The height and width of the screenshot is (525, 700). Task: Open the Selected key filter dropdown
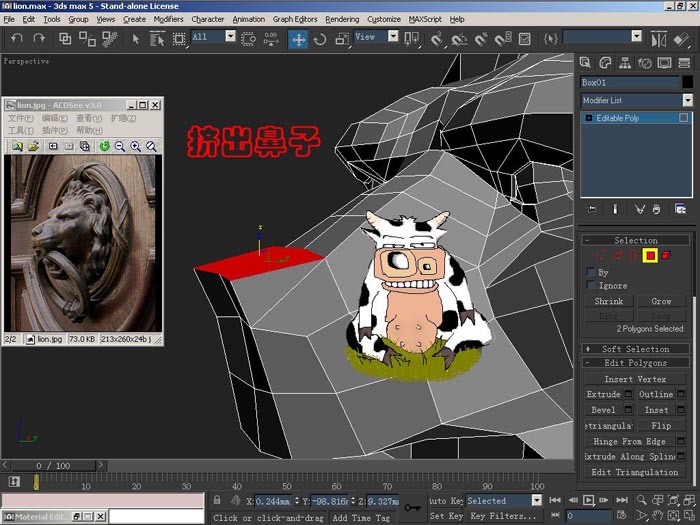537,500
